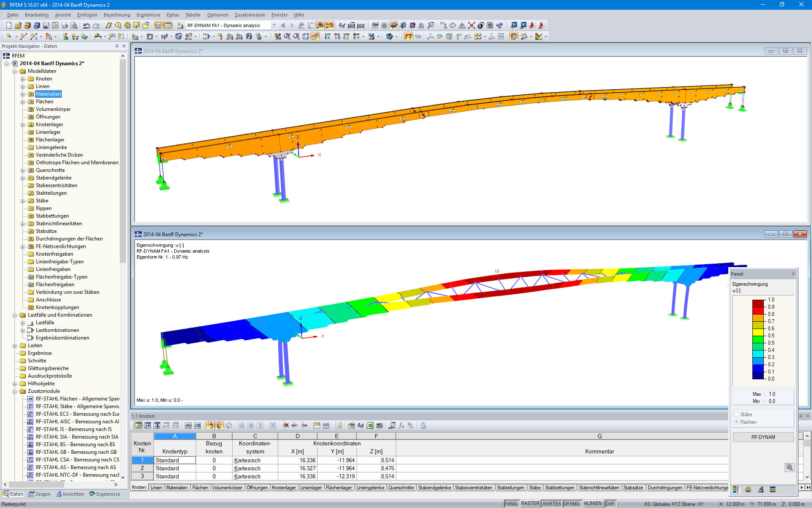Switch to the Querschnitte table tab
Image resolution: width=812 pixels, height=508 pixels.
point(401,487)
